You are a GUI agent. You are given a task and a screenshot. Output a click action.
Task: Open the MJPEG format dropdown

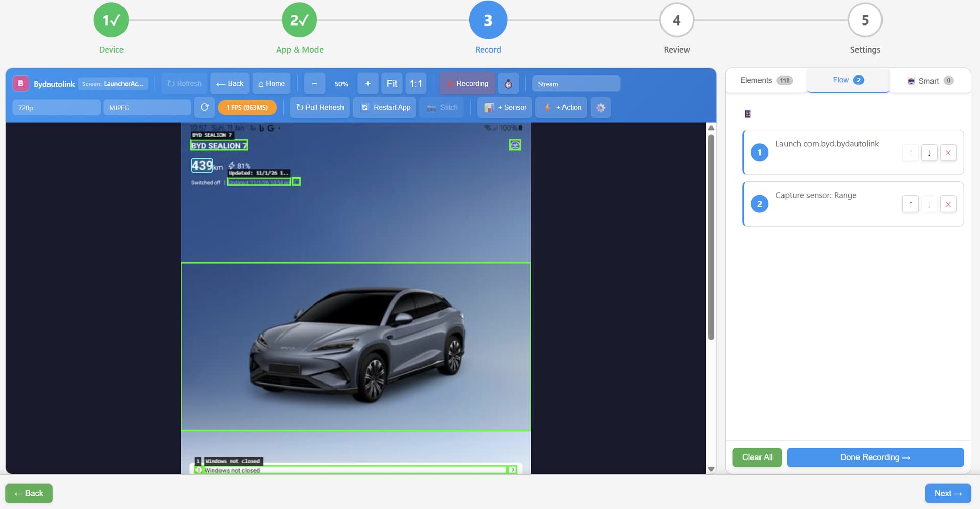tap(147, 108)
